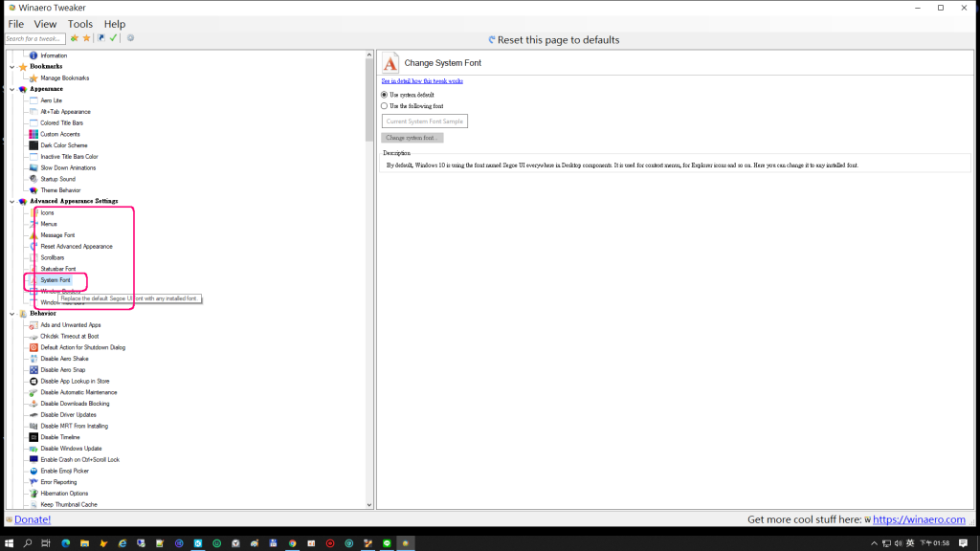Open the Tools menu
Image resolution: width=980 pixels, height=551 pixels.
pos(80,24)
